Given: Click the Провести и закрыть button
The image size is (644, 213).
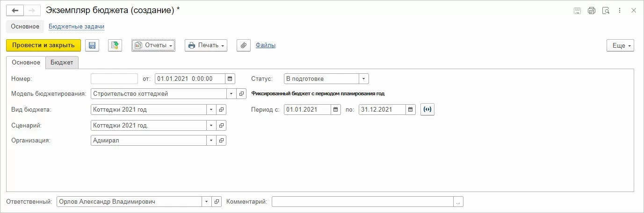Looking at the screenshot, I should [43, 45].
